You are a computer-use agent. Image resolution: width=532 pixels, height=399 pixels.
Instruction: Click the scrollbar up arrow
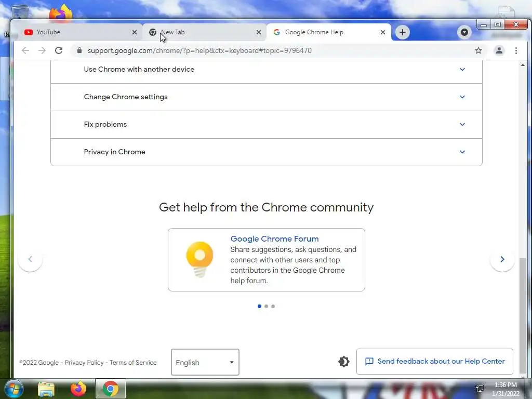click(x=523, y=65)
